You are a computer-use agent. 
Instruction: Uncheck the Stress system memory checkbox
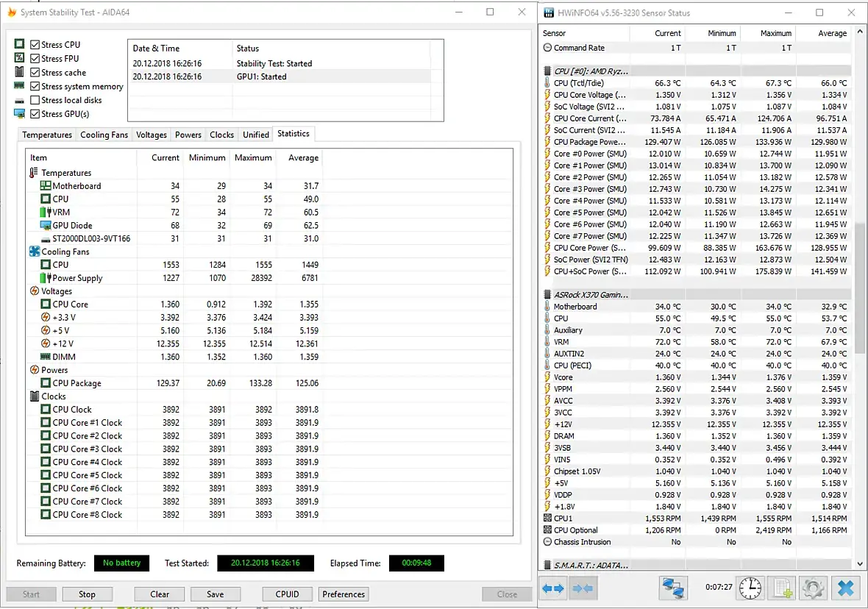(35, 86)
